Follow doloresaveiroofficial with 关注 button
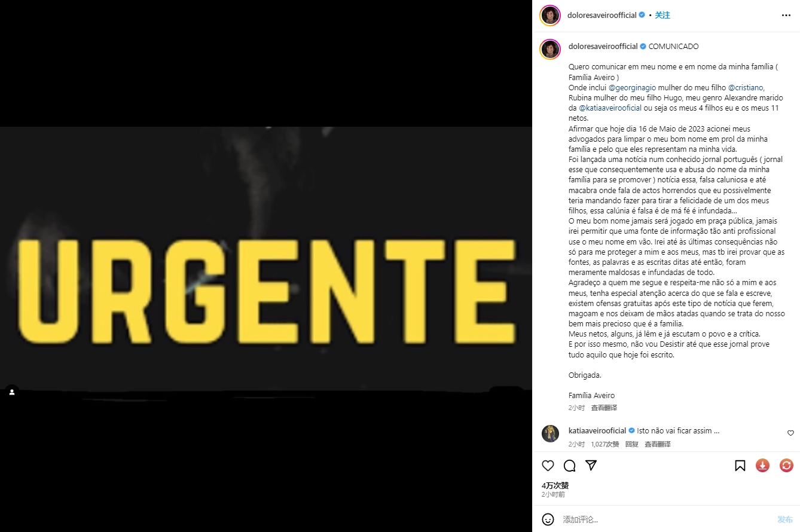 (x=662, y=15)
